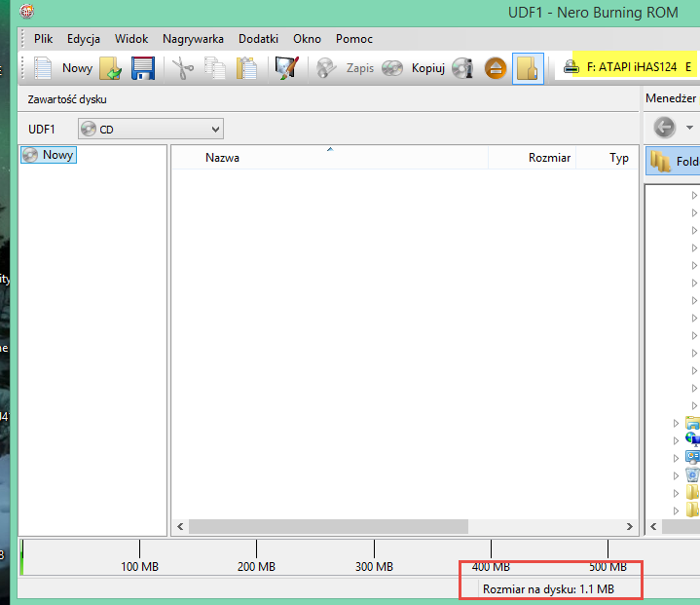
Task: Sort by the Typ column header
Action: point(608,157)
